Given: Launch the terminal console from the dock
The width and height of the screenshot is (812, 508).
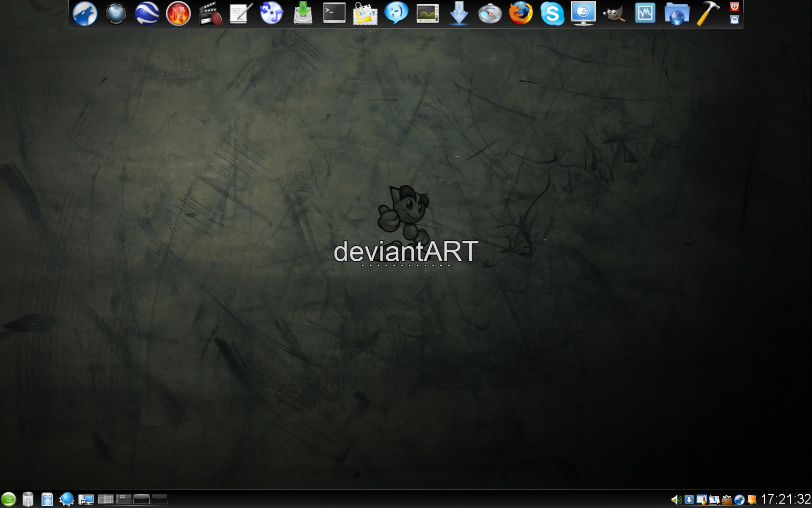Looking at the screenshot, I should point(334,13).
